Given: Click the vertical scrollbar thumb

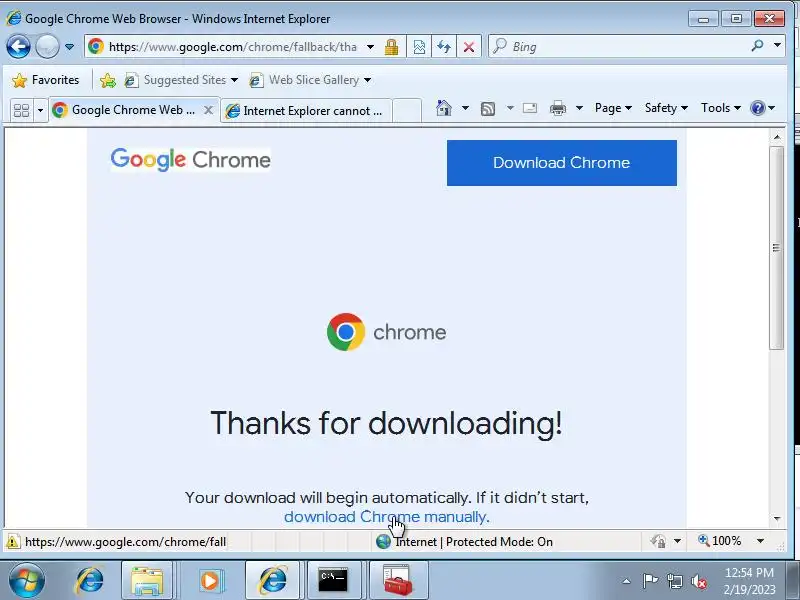Looking at the screenshot, I should point(777,248).
